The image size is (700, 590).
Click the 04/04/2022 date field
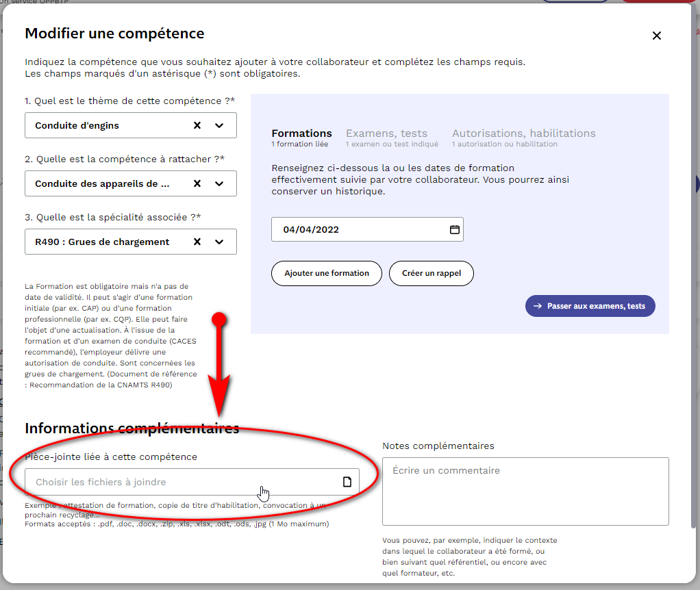tap(356, 230)
